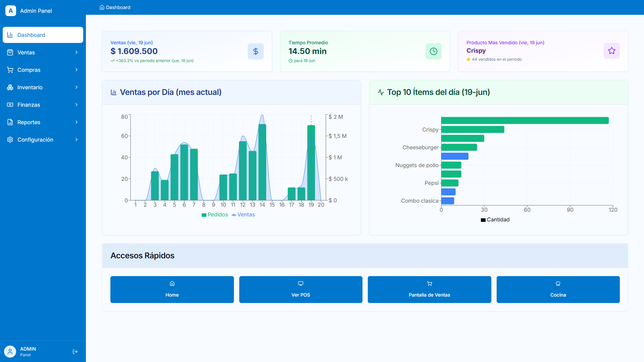Click the green Pedidos legend swatch

(204, 215)
